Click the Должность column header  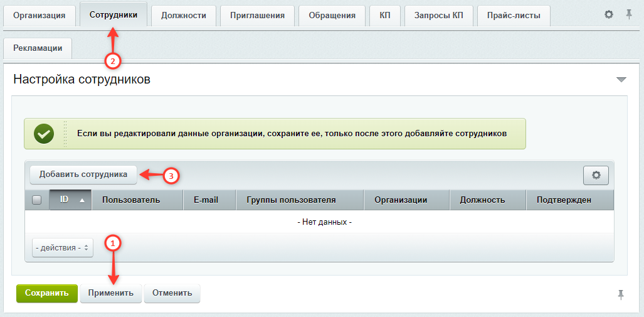pos(488,200)
